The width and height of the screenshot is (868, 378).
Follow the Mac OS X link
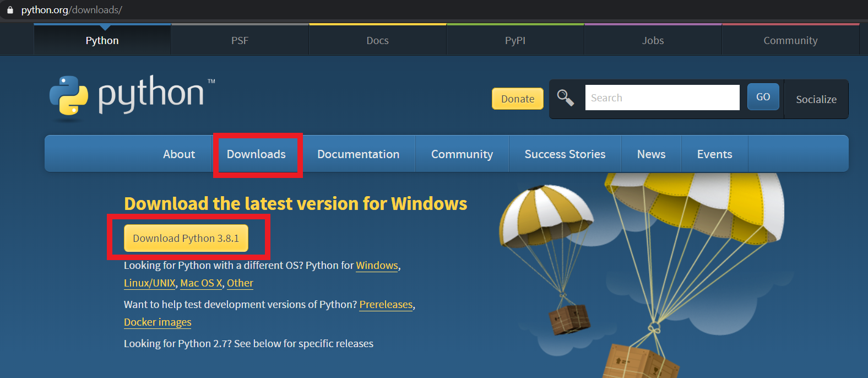click(x=201, y=283)
